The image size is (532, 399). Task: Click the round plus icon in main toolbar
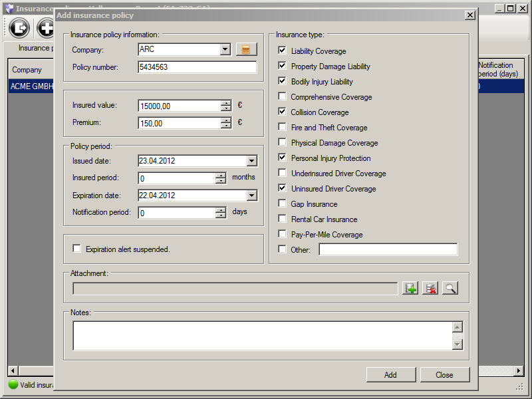point(45,27)
